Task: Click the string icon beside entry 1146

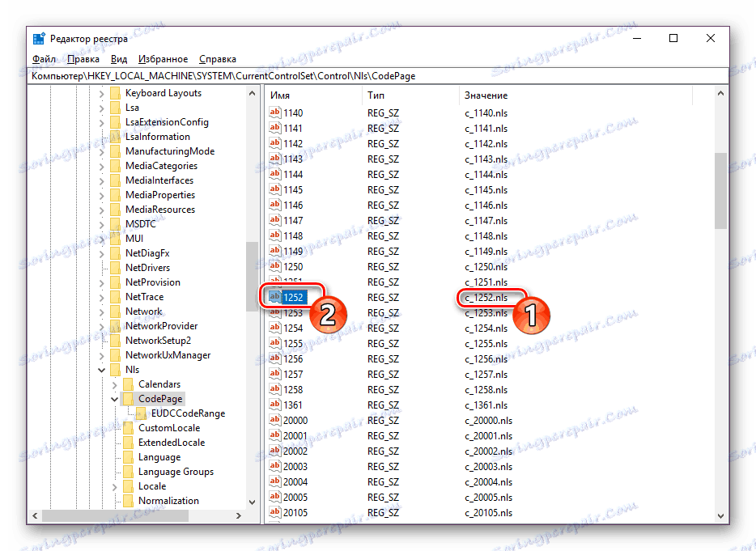Action: pos(275,205)
